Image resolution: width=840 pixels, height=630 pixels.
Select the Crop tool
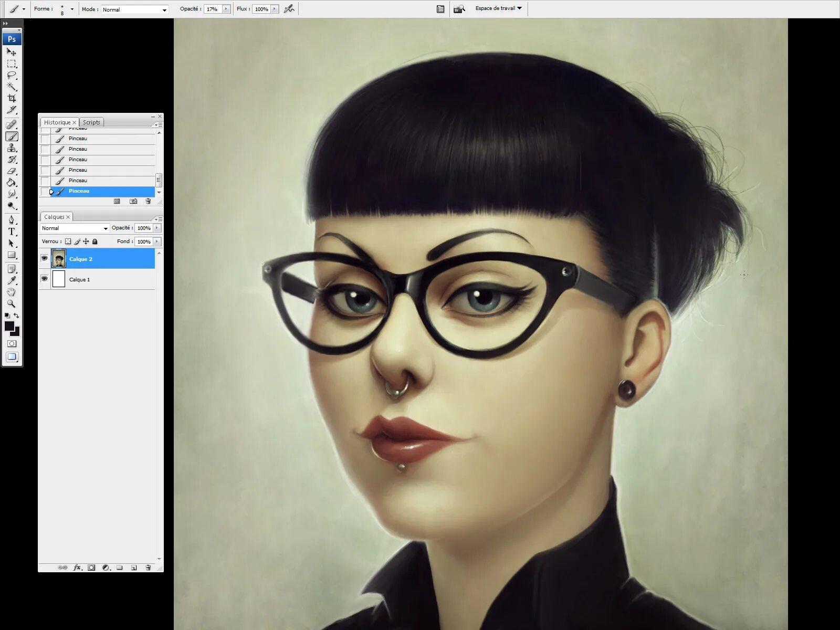12,98
